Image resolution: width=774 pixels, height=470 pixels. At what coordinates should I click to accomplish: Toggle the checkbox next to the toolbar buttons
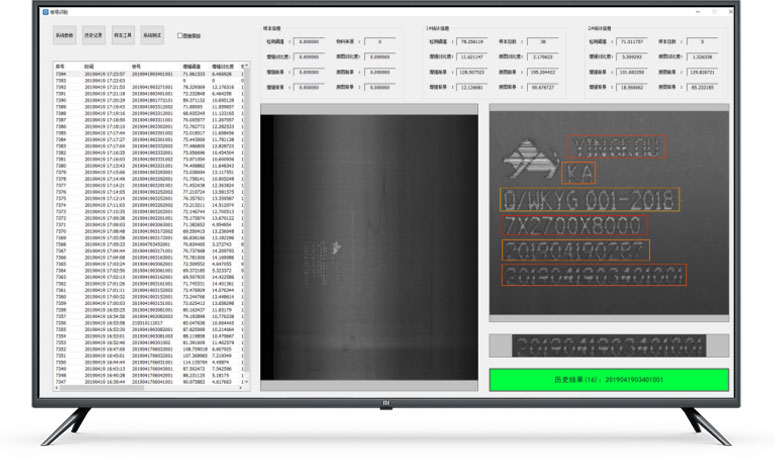click(x=180, y=35)
